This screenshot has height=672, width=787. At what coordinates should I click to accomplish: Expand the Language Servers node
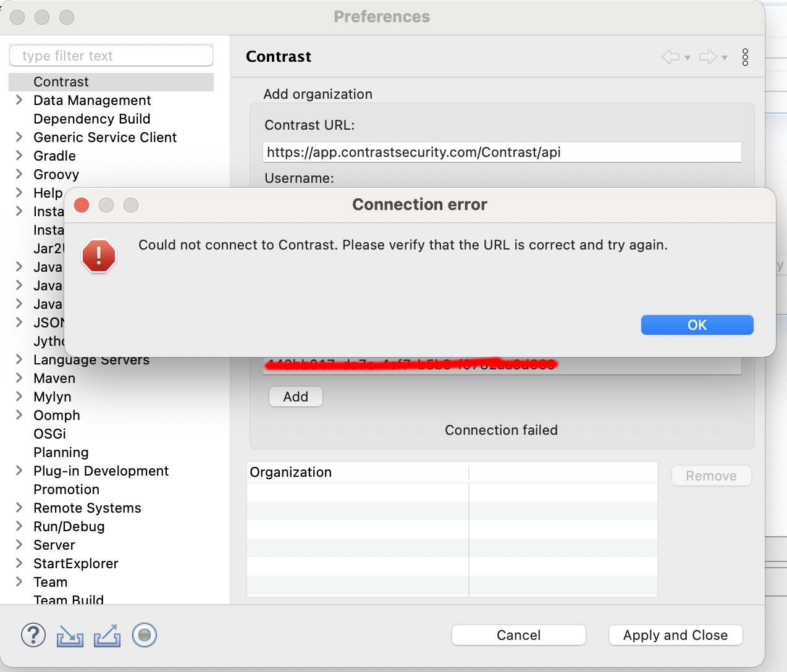point(19,359)
